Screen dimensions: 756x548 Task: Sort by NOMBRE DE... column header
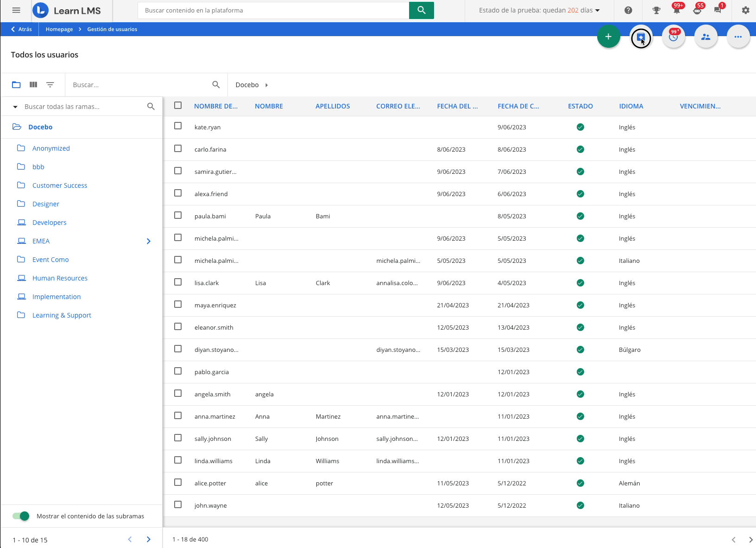[x=215, y=106]
